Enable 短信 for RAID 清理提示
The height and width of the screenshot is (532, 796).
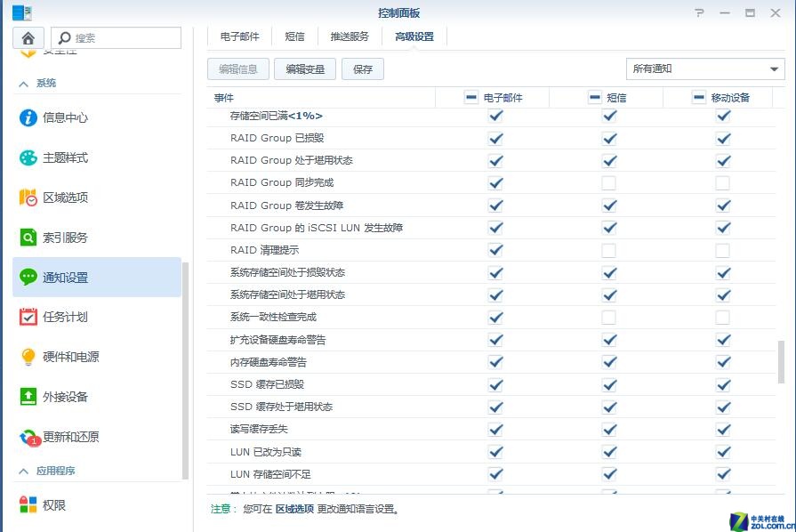coord(608,250)
